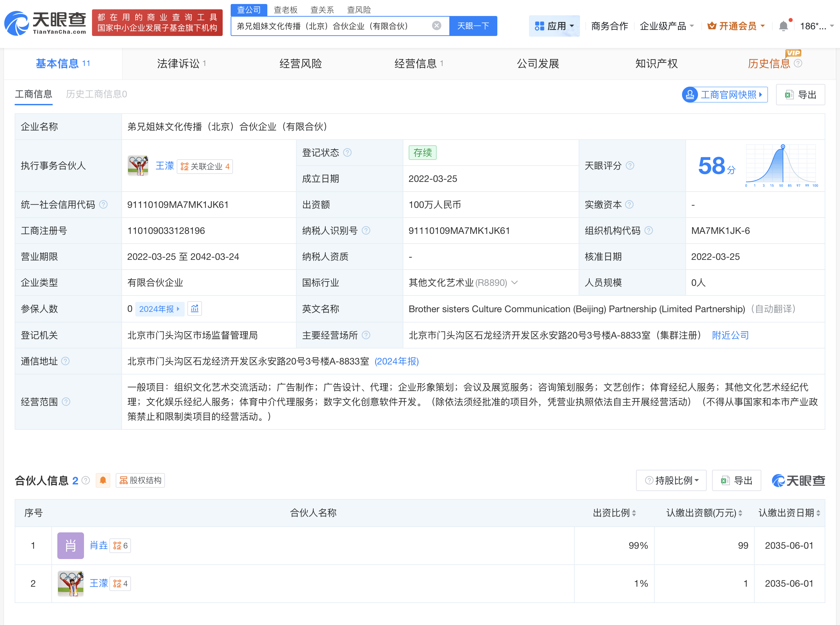Open 肖垚 related companies badge 6

tap(120, 546)
